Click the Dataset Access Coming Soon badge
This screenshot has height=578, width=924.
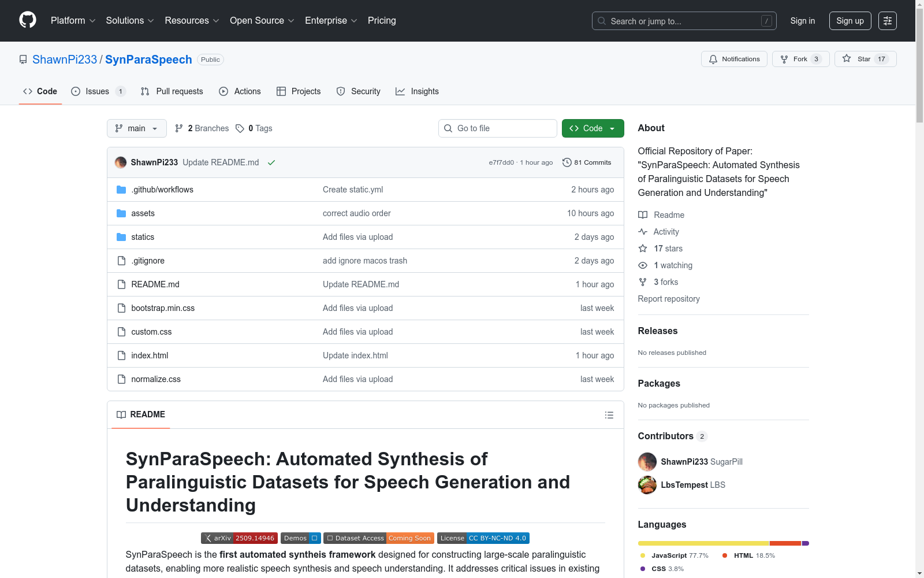point(379,538)
